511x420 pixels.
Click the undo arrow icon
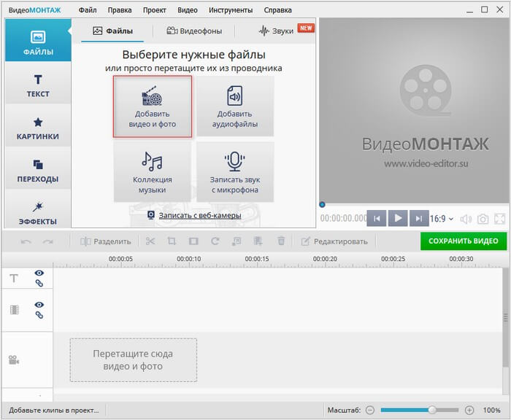(26, 241)
